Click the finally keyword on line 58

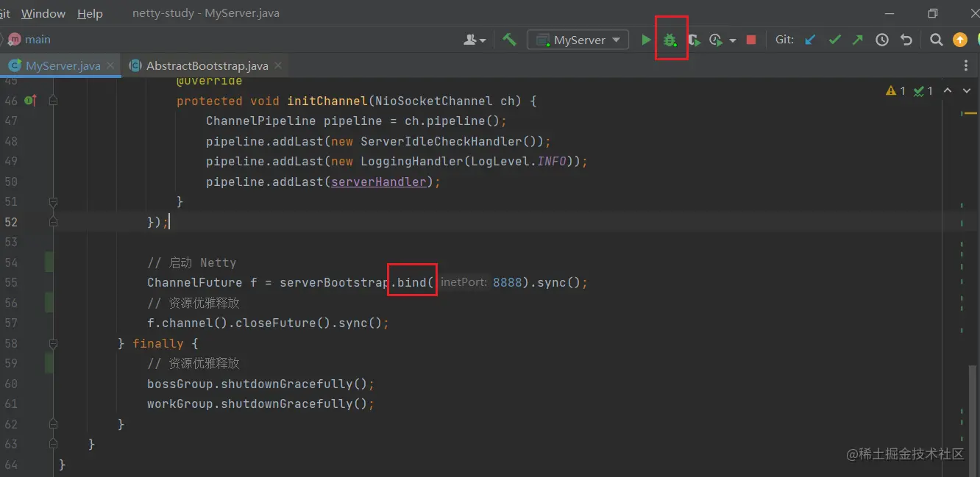click(158, 343)
